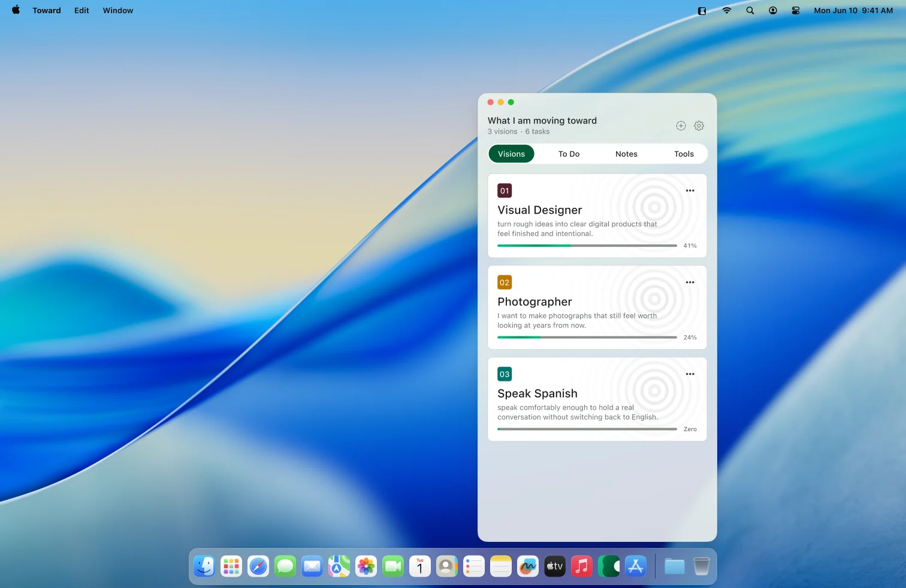This screenshot has height=588, width=906.
Task: Open the Toward app menu
Action: pos(47,10)
